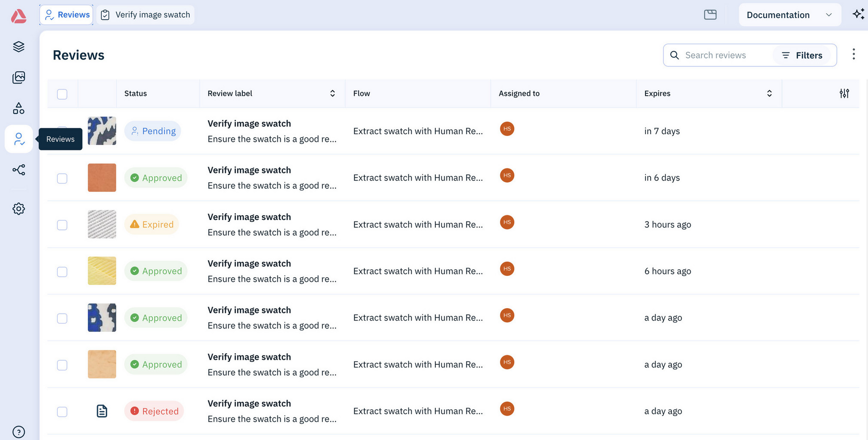Viewport: 868px width, 440px height.
Task: Click HS avatar in 'in 6 days' row
Action: click(507, 175)
